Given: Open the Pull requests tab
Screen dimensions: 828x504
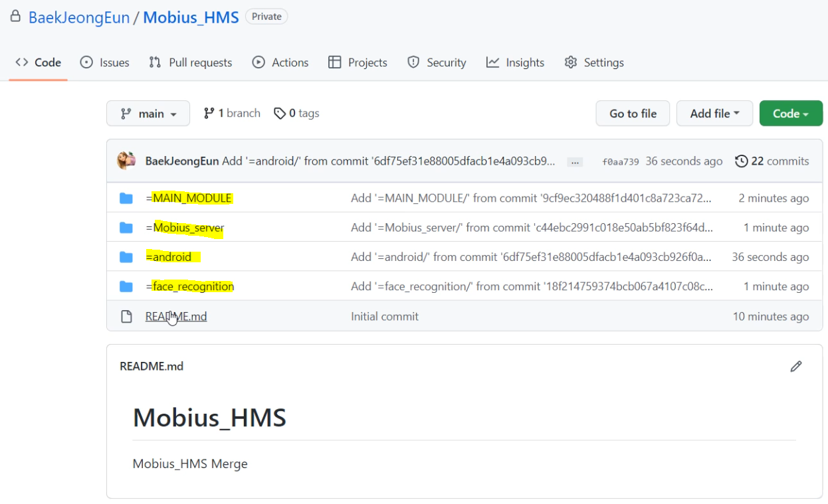Looking at the screenshot, I should coord(191,62).
